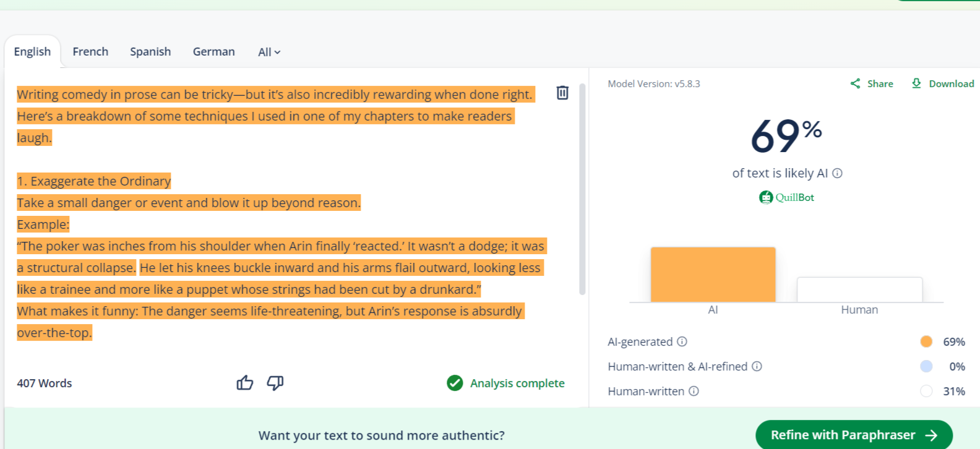Click the Human-written info icon
This screenshot has width=980, height=449.
(694, 391)
